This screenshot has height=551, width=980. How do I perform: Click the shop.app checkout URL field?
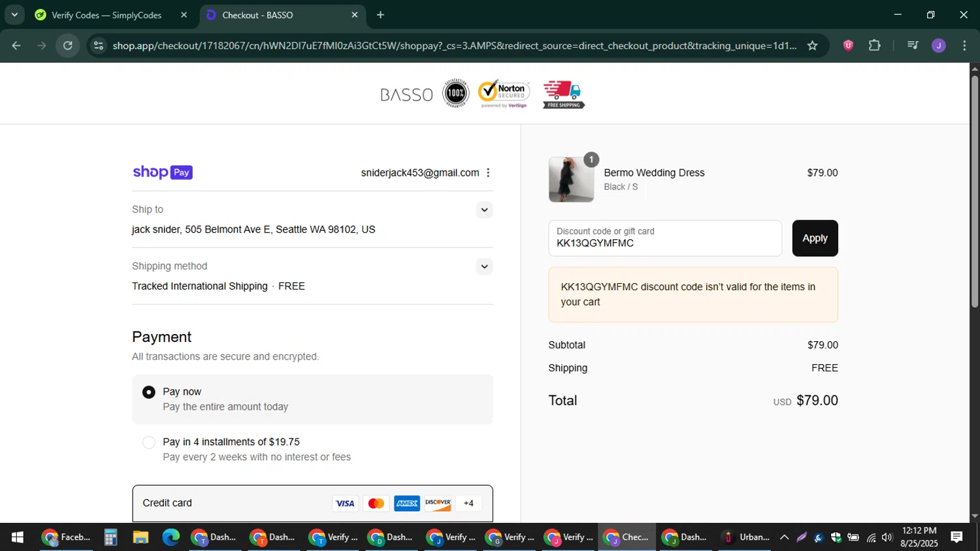click(454, 46)
